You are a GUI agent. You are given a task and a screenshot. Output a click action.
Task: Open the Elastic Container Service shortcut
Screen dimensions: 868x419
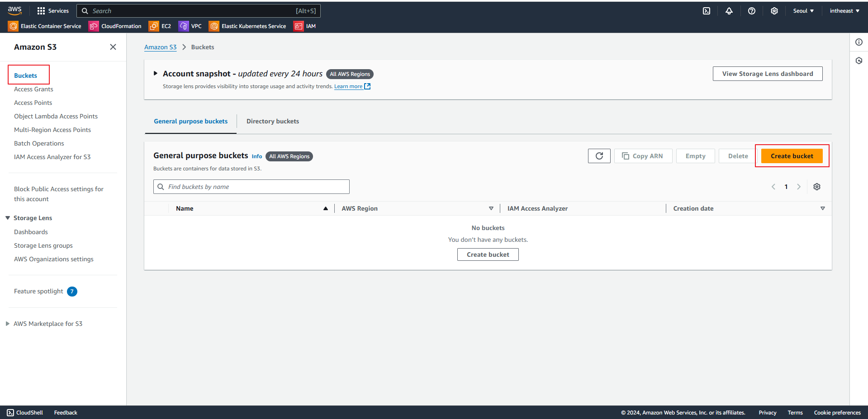point(45,26)
